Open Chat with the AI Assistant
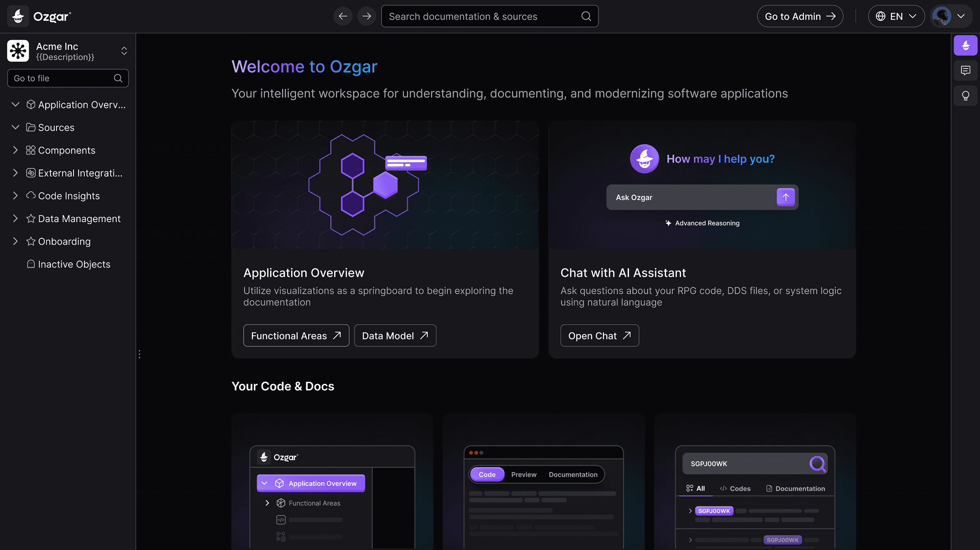Viewport: 980px width, 550px height. [x=599, y=335]
